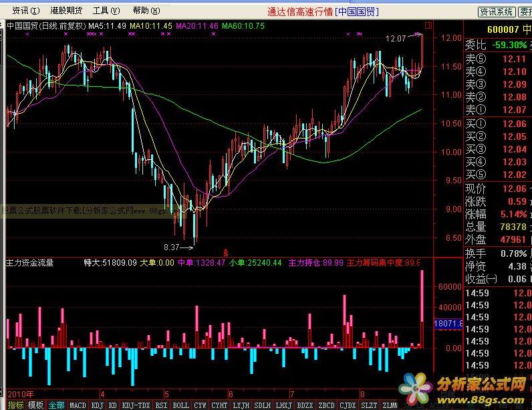The width and height of the screenshot is (532, 410).
Task: Open the 工具(V) menu
Action: (x=106, y=11)
